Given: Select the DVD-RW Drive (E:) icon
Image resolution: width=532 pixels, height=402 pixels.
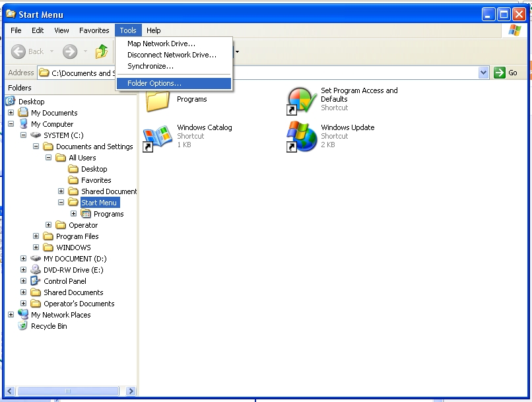Looking at the screenshot, I should click(35, 269).
